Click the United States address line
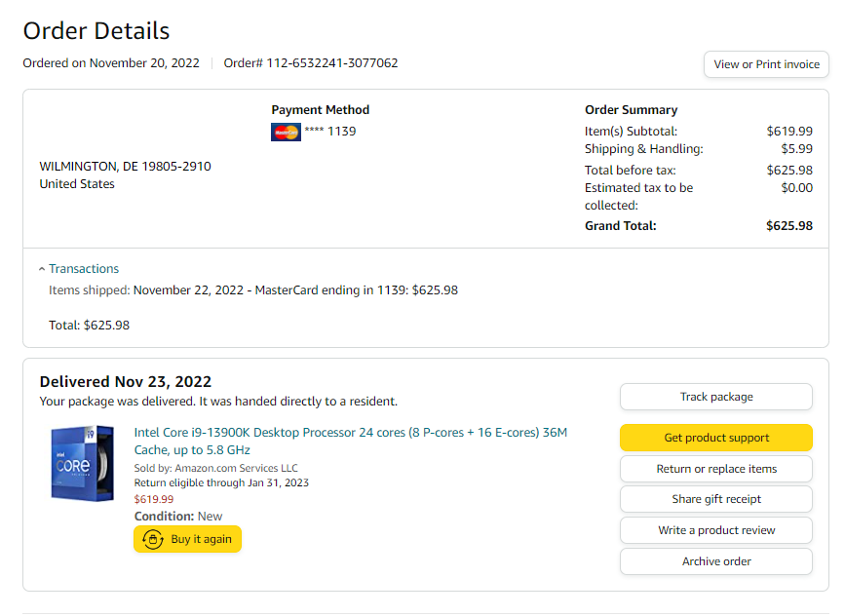 pyautogui.click(x=77, y=184)
